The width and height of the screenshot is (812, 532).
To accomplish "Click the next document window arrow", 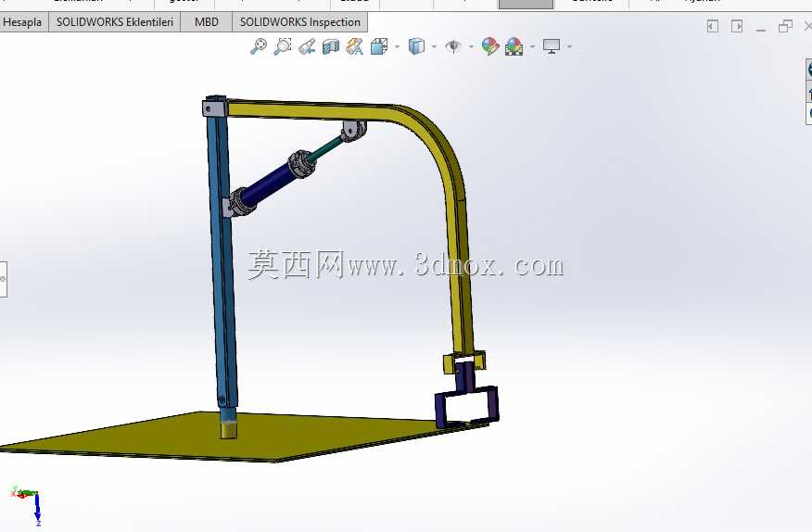I will (737, 26).
